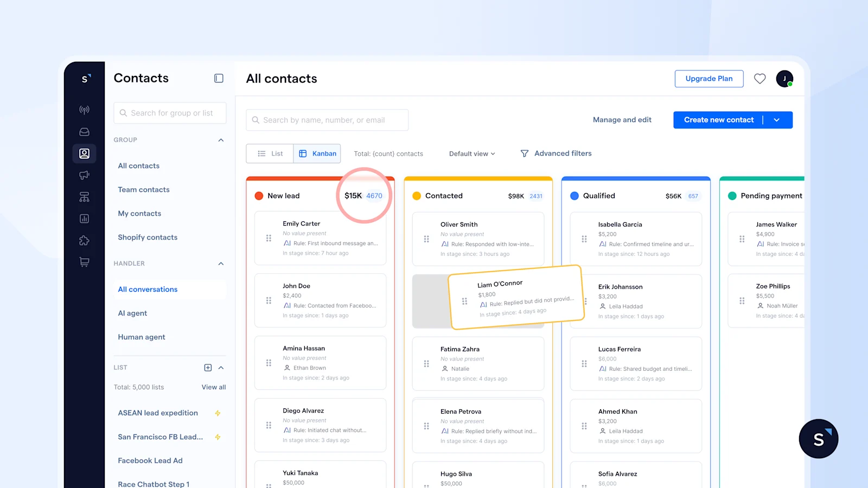Viewport: 868px width, 488px height.
Task: Collapse the GROUP section
Action: (221, 140)
